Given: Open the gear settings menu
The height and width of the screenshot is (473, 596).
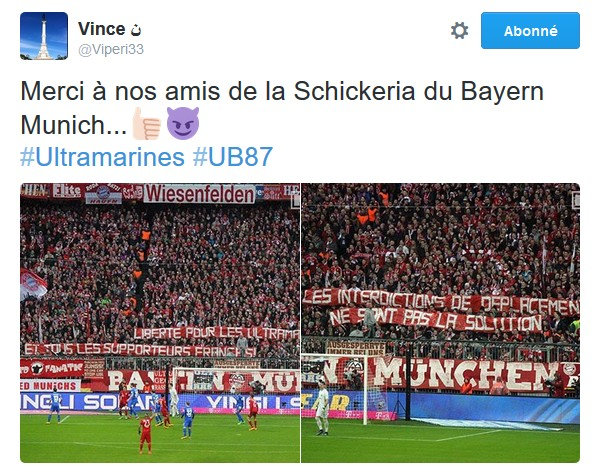Looking at the screenshot, I should point(459,31).
